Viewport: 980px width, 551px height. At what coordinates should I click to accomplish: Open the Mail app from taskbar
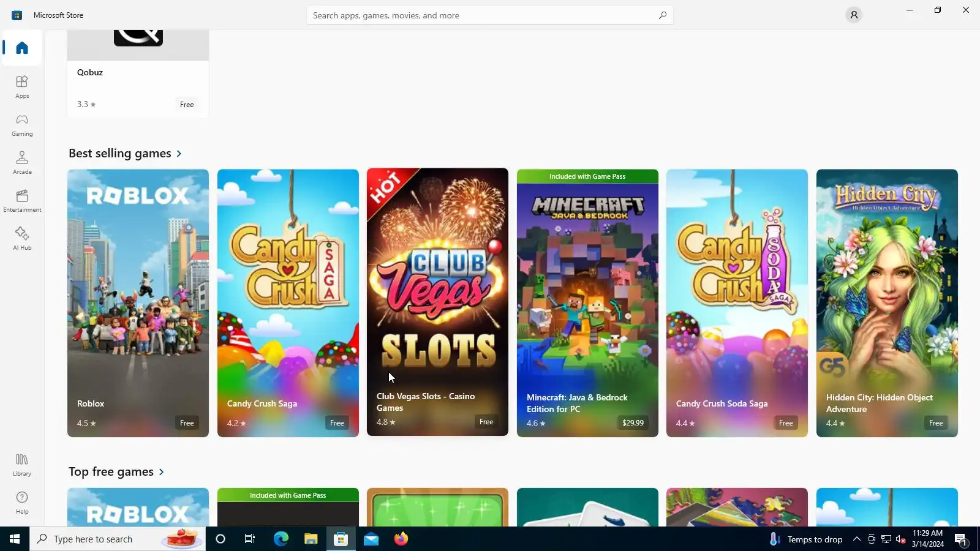[x=371, y=539]
